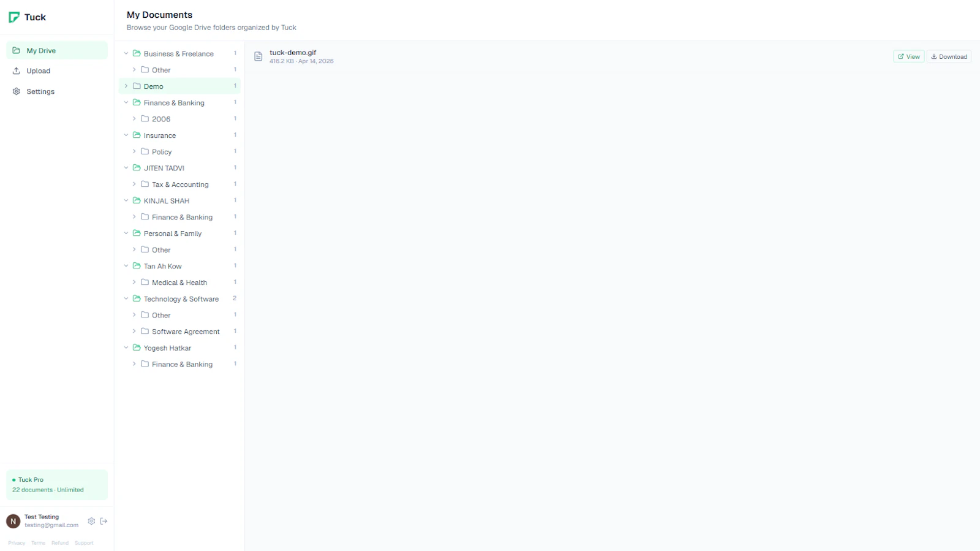Expand Finance & Banking under Yogesh Hatkar

tap(134, 364)
